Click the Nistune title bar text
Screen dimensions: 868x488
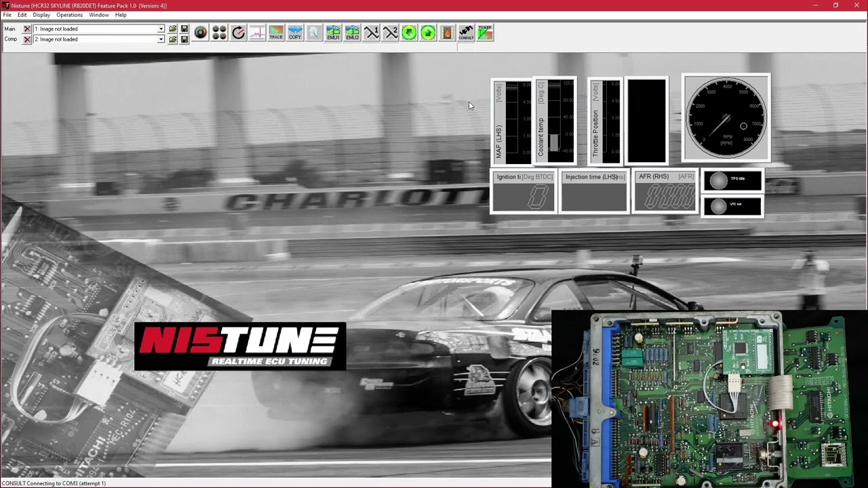tap(89, 5)
